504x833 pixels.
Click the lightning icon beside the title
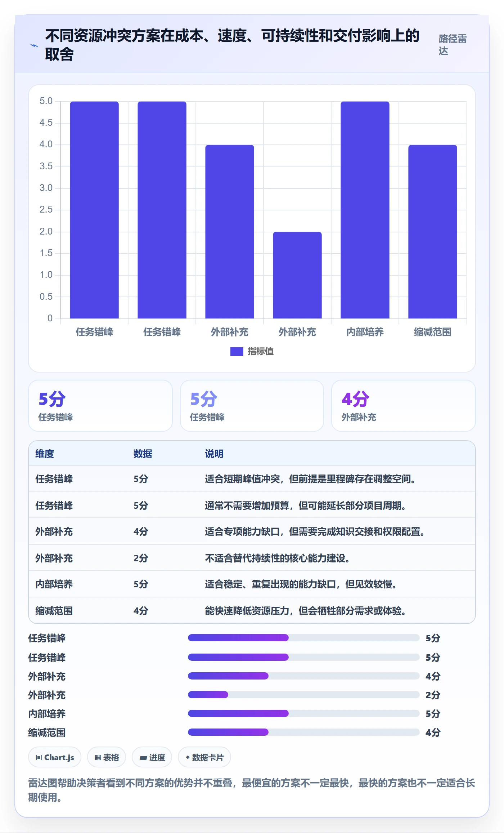pos(34,45)
